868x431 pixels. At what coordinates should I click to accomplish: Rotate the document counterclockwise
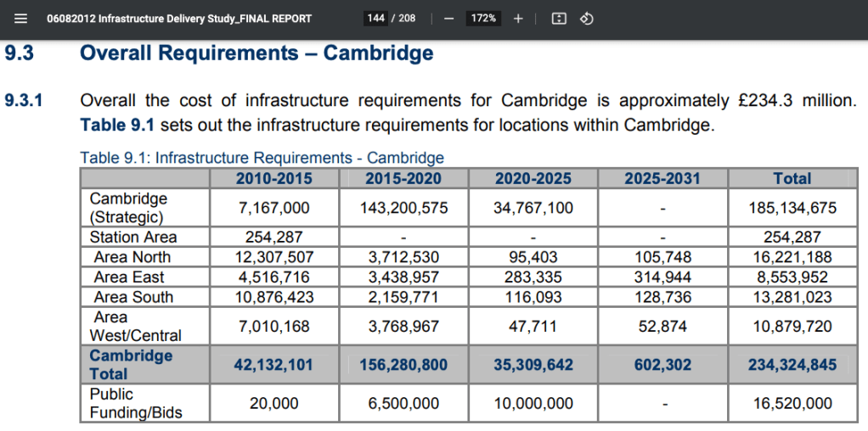click(x=586, y=18)
